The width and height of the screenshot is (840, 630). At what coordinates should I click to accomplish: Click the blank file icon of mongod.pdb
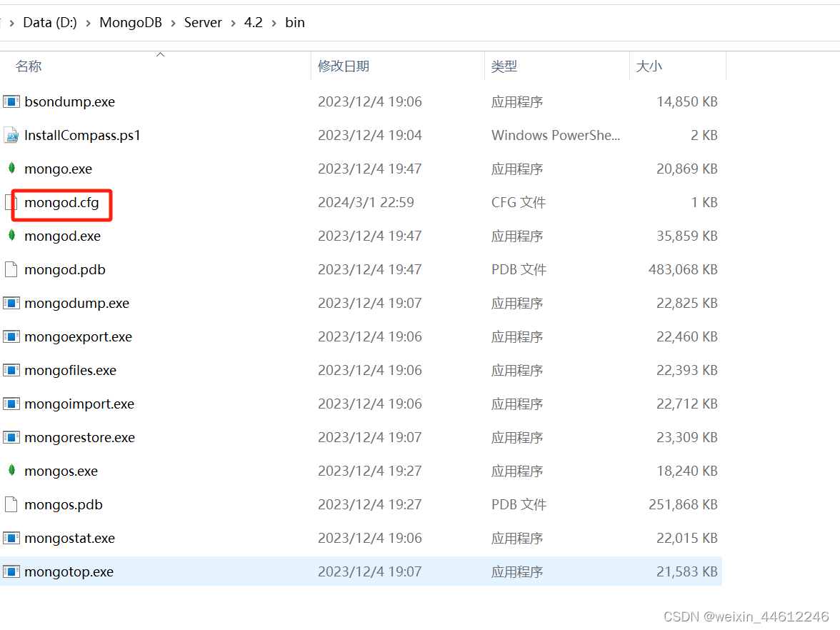[x=11, y=269]
